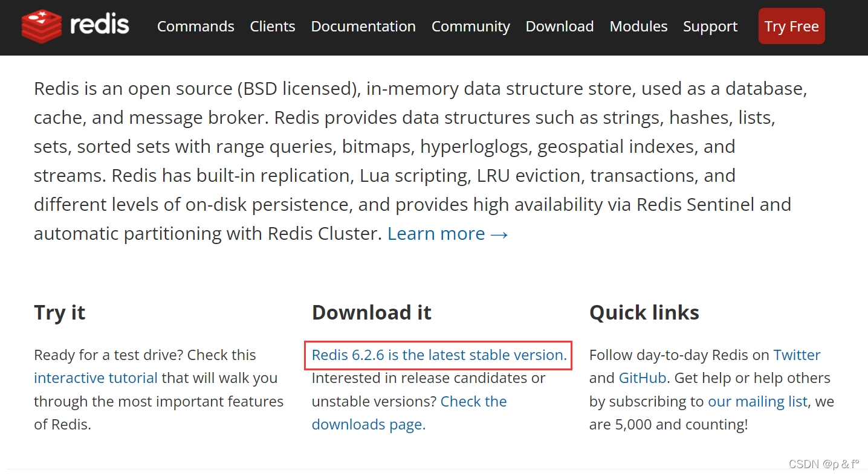Click the Try Free button
868x476 pixels.
coord(791,26)
